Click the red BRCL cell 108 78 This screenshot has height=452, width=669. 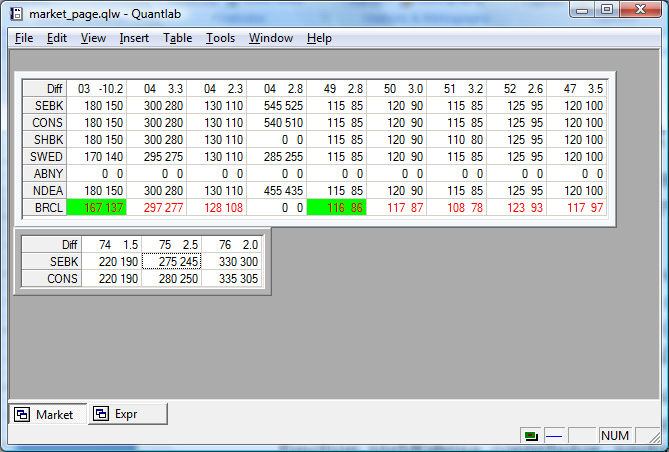[x=457, y=207]
